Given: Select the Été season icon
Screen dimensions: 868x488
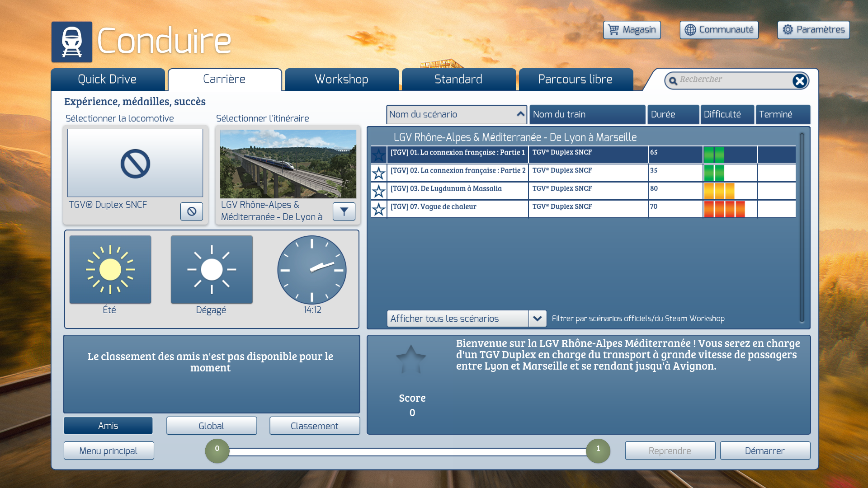Looking at the screenshot, I should pos(110,270).
